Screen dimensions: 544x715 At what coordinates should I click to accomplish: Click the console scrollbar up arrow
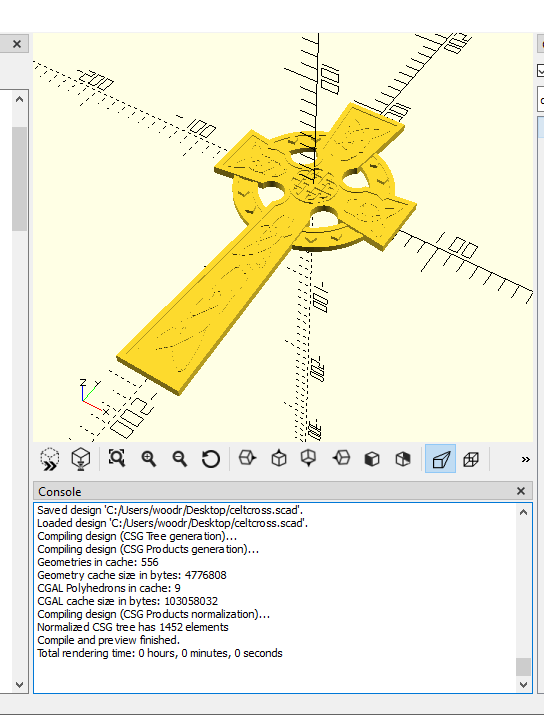pos(523,512)
